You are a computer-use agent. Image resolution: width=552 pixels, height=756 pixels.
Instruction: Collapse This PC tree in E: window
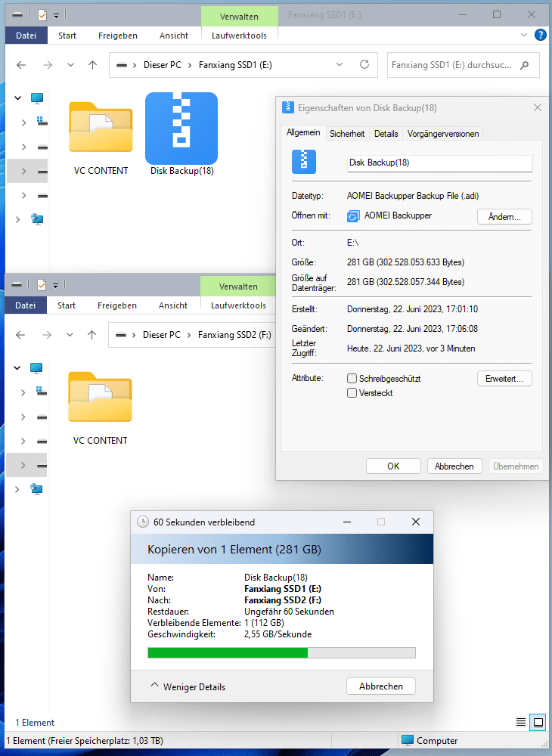18,98
